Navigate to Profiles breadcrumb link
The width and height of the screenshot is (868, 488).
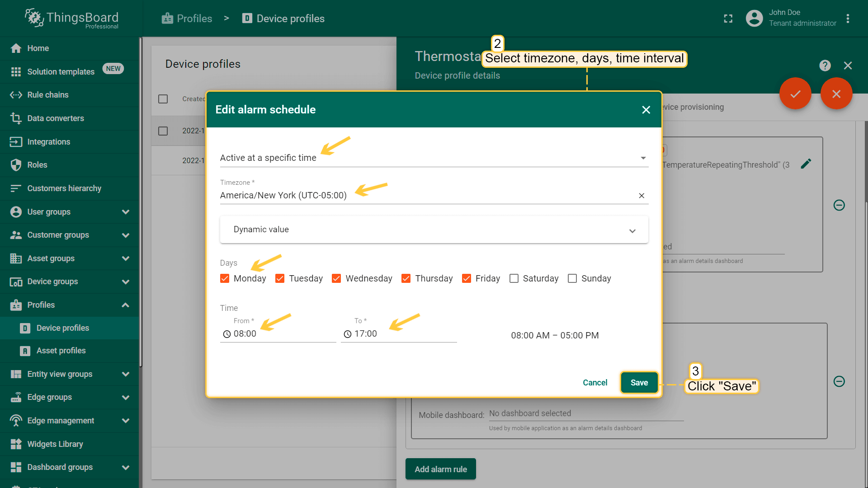(187, 19)
